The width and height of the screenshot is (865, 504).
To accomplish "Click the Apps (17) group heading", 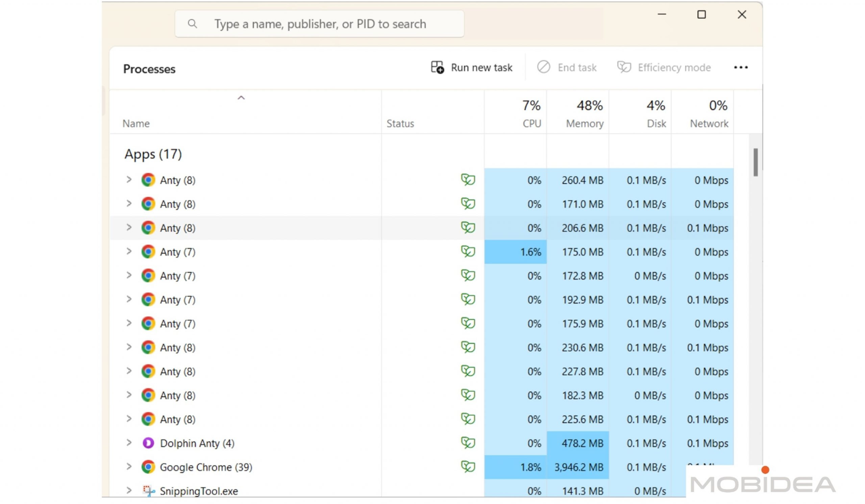I will pos(153,154).
